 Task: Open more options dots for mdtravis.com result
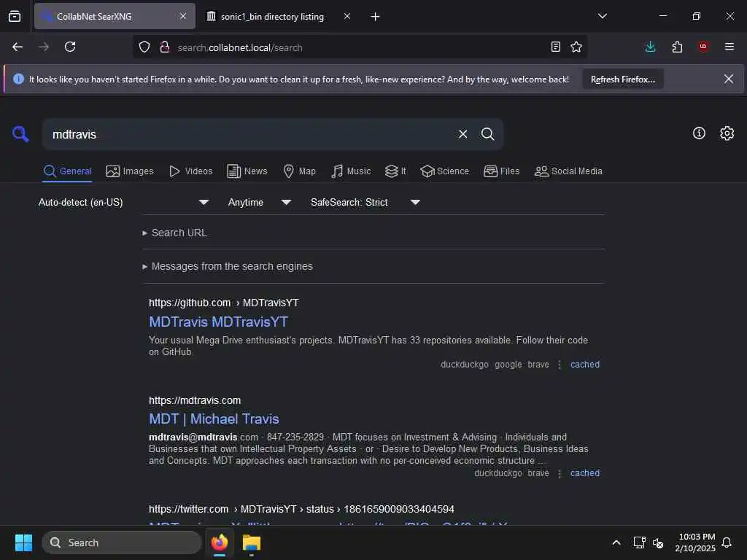point(560,473)
